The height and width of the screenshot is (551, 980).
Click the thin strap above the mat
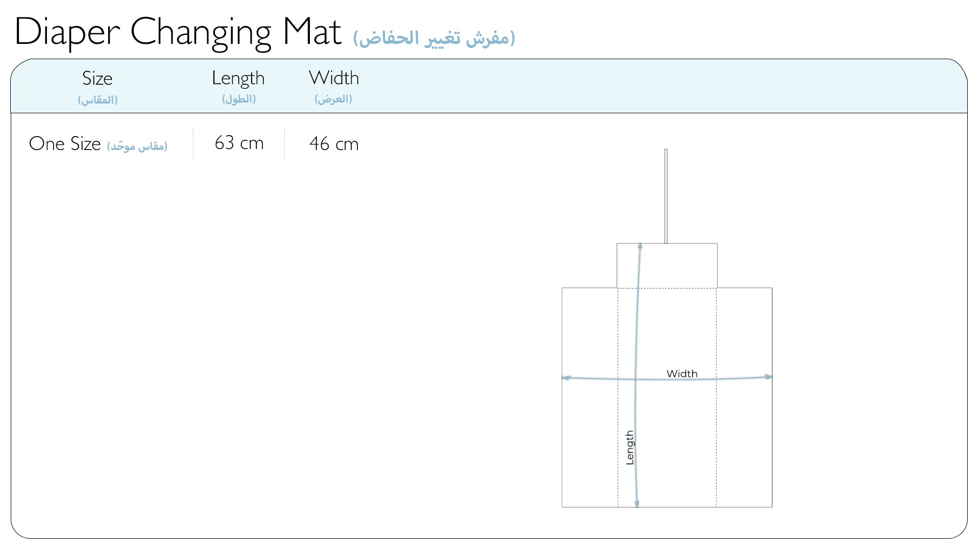click(666, 196)
